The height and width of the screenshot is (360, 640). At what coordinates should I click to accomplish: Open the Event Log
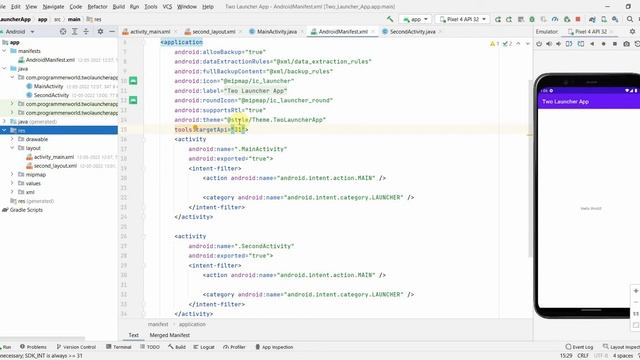click(x=579, y=347)
